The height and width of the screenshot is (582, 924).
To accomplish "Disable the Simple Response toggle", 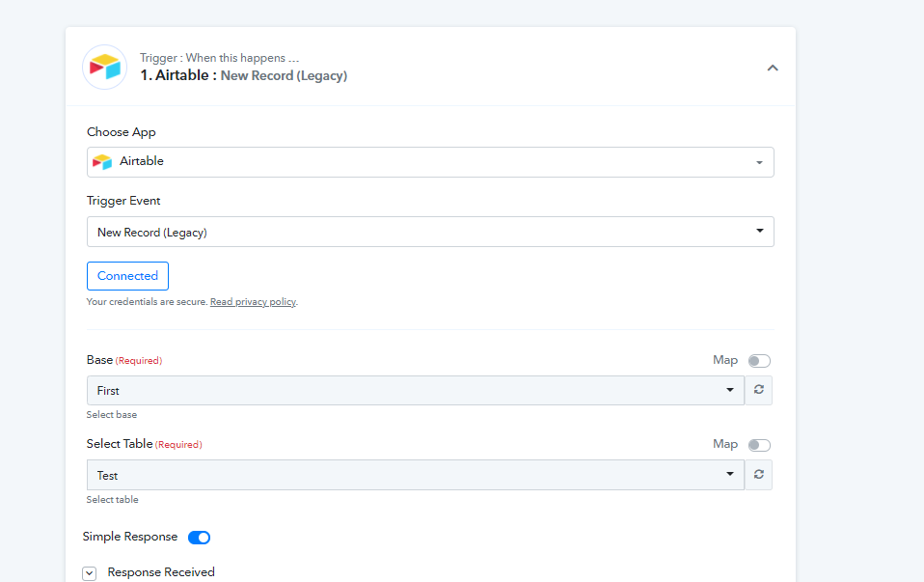I will [200, 538].
